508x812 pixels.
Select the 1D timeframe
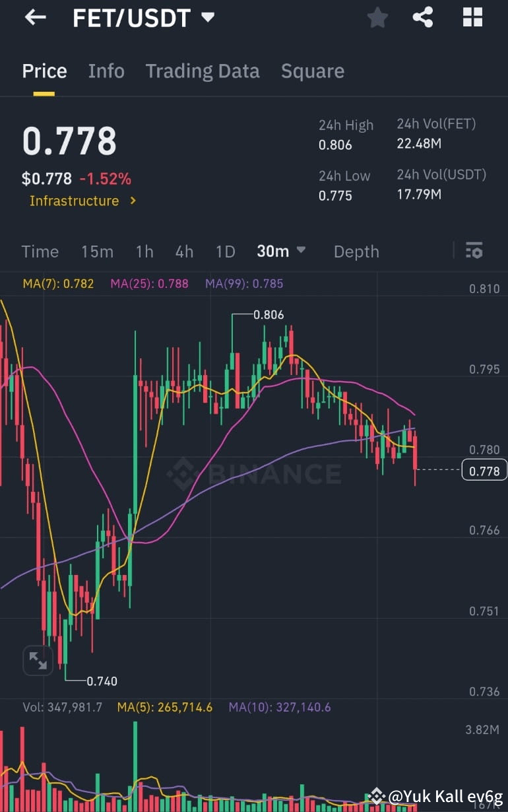[x=225, y=251]
